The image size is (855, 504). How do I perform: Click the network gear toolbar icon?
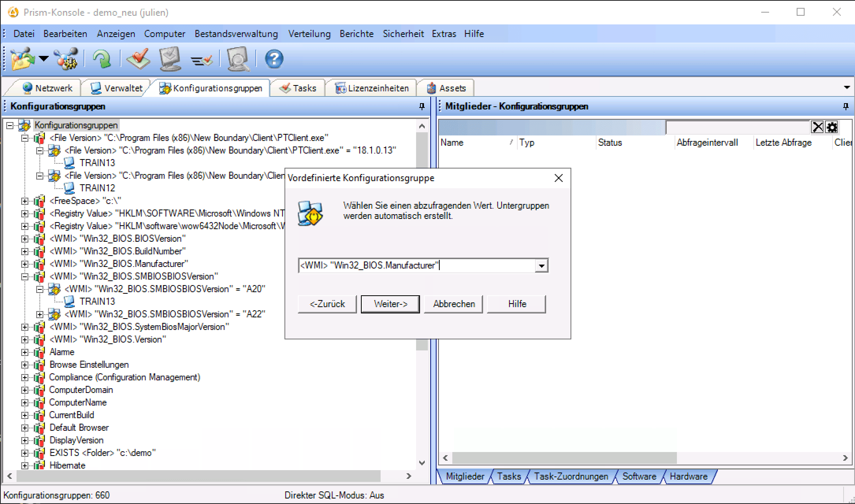pos(67,59)
